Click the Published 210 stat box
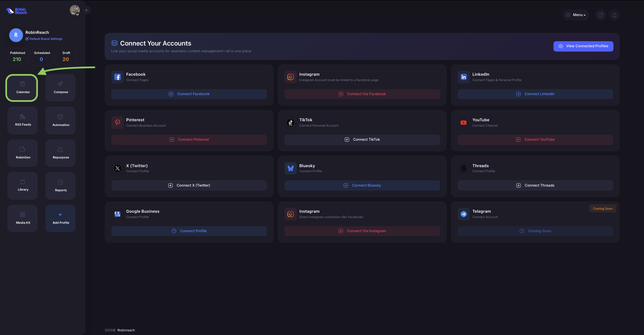Viewport: 644px width, 335px height. tap(17, 57)
